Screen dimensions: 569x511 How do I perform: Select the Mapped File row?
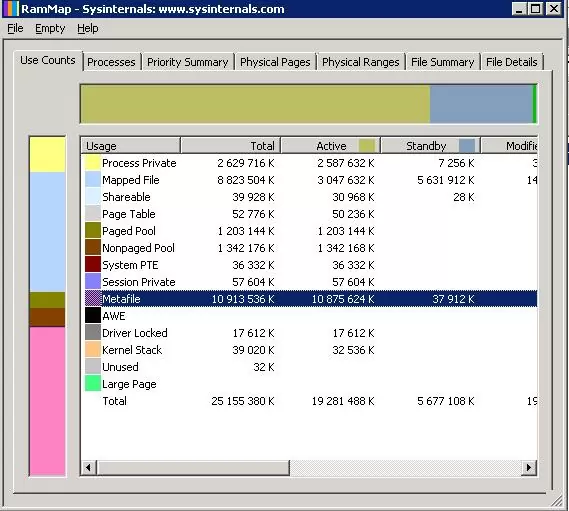309,180
